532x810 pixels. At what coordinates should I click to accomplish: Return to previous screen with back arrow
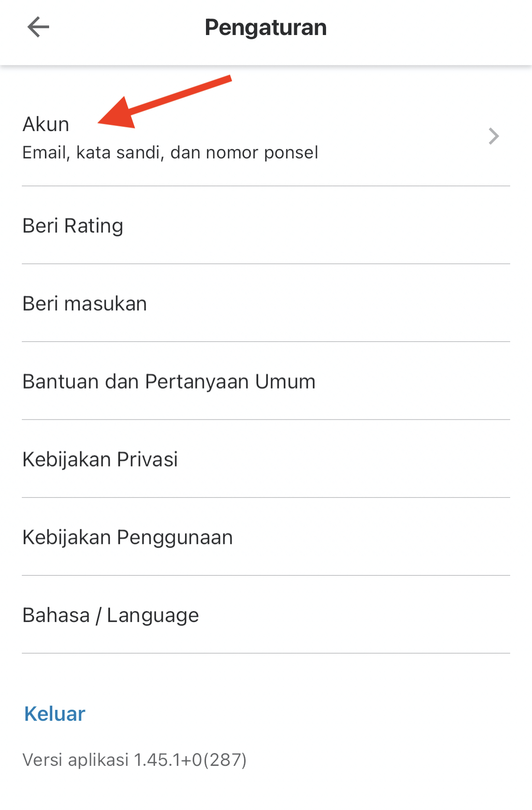pos(38,27)
